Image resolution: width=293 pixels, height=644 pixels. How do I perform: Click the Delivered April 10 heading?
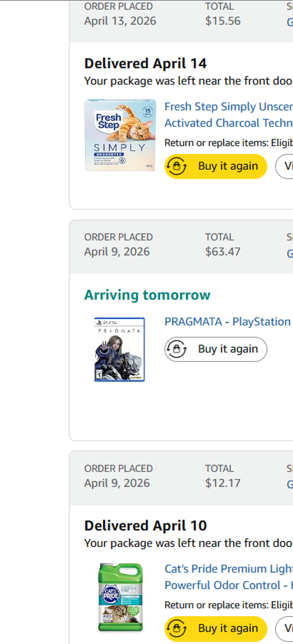[x=145, y=526]
